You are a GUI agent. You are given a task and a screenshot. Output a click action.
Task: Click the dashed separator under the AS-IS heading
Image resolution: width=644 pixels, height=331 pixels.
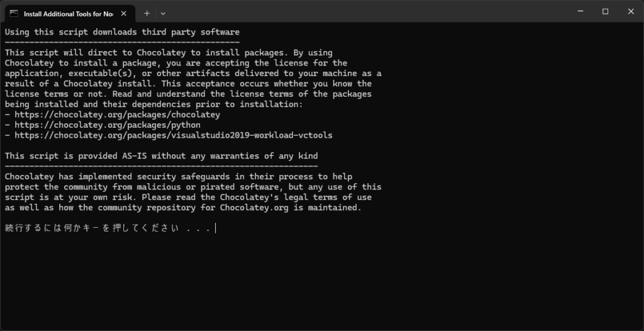[x=162, y=166]
